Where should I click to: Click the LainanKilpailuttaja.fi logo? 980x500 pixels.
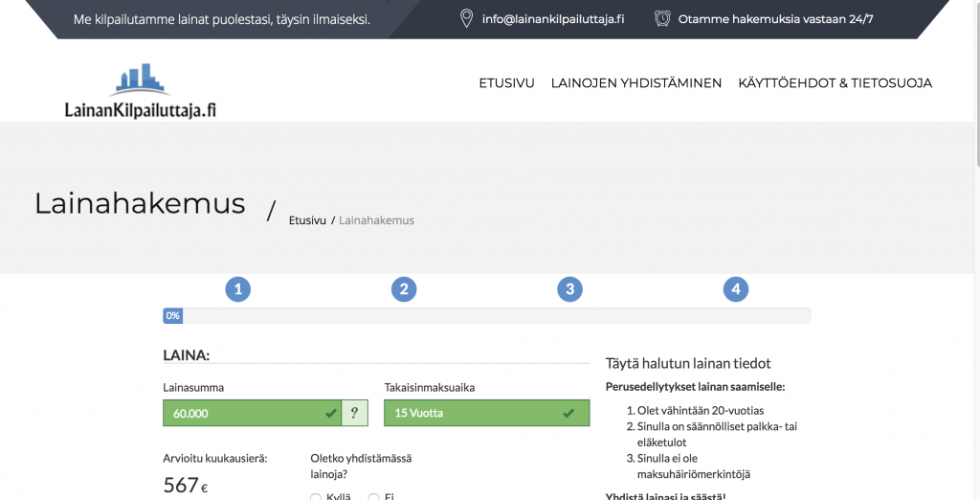(x=140, y=91)
